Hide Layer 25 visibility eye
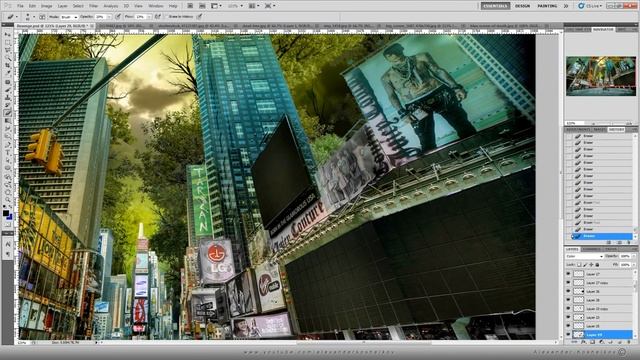The width and height of the screenshot is (640, 360). [x=568, y=326]
